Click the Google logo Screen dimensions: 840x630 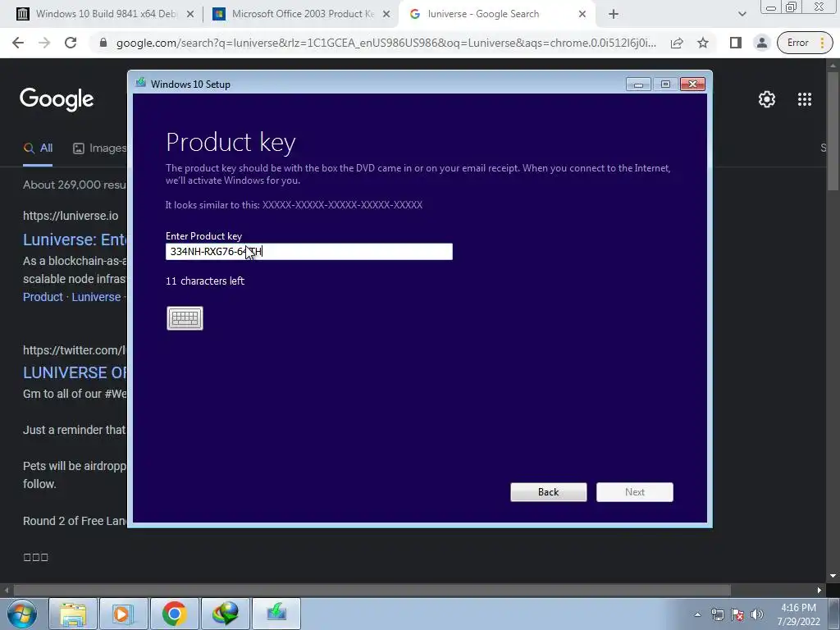coord(57,99)
